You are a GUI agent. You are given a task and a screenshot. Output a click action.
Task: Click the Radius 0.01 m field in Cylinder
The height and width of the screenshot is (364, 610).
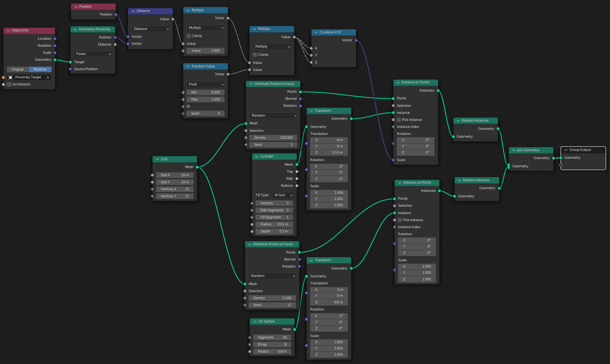[x=274, y=224]
